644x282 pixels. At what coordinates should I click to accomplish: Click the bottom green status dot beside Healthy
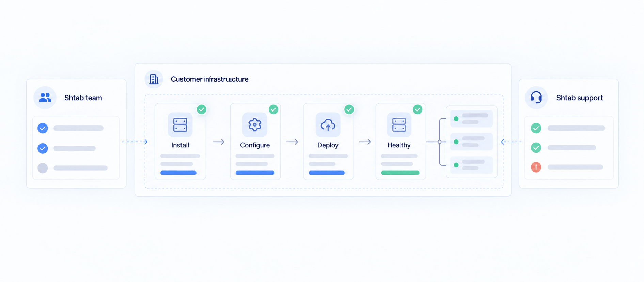(x=456, y=165)
